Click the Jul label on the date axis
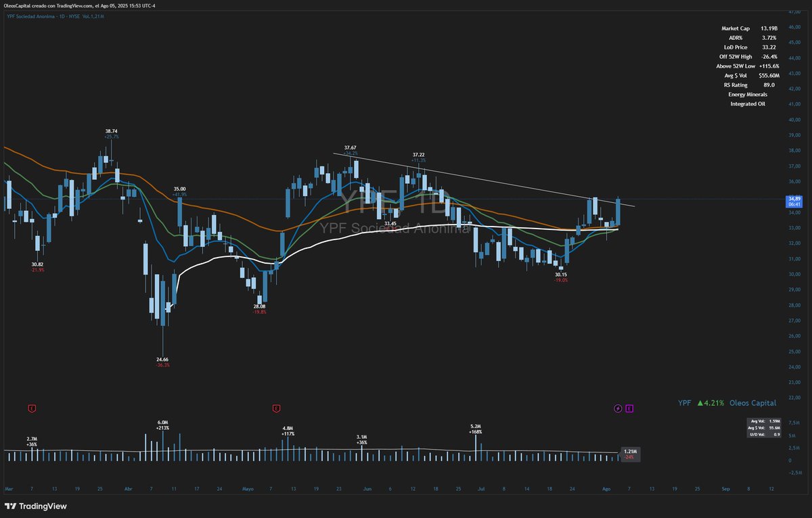 pos(481,488)
